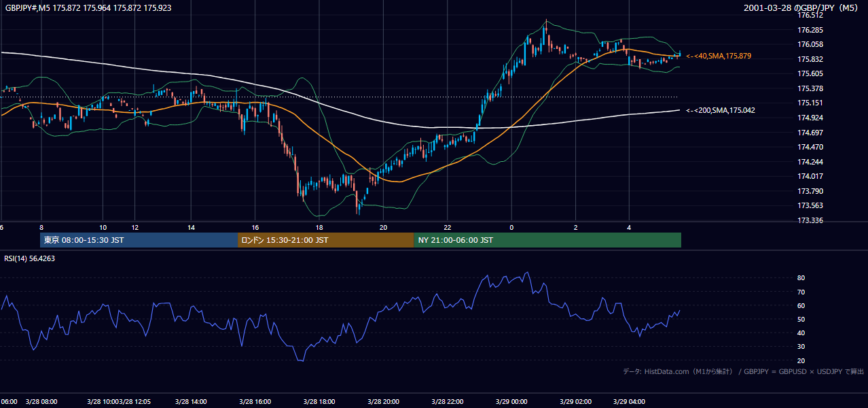
Task: Click price axis value 173.790
Action: 810,191
